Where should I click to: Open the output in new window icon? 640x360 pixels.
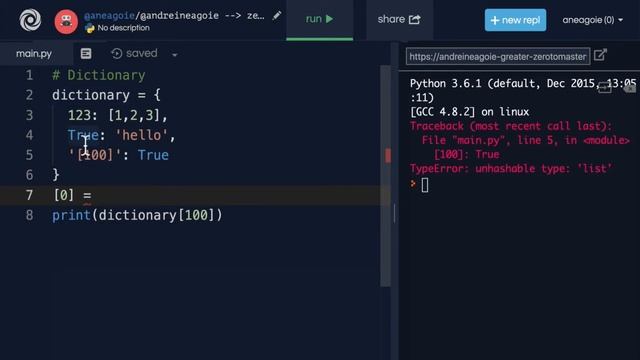[x=600, y=55]
